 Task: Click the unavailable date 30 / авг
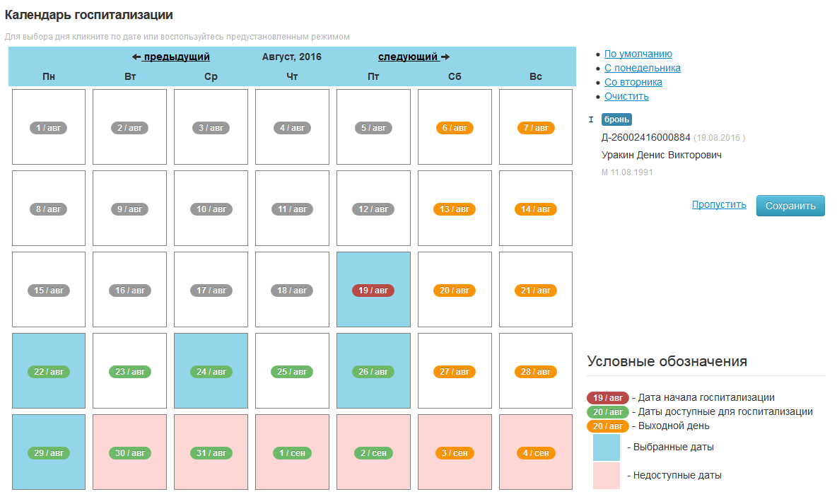click(129, 452)
